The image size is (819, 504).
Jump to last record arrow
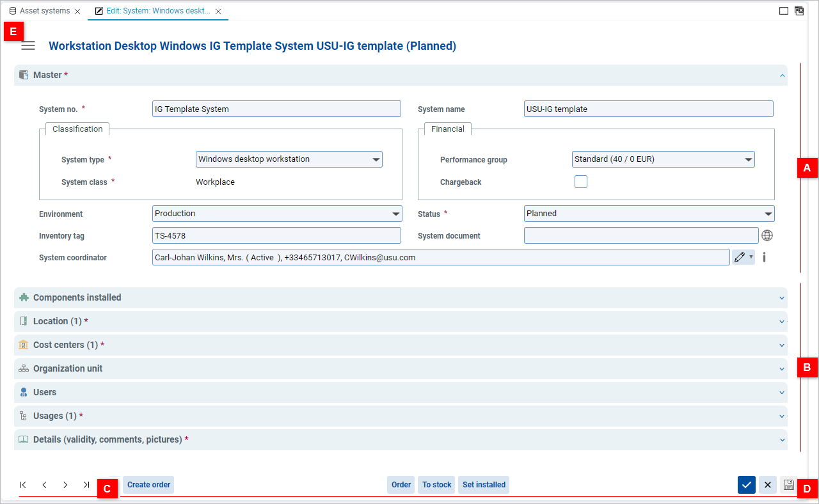tap(86, 485)
